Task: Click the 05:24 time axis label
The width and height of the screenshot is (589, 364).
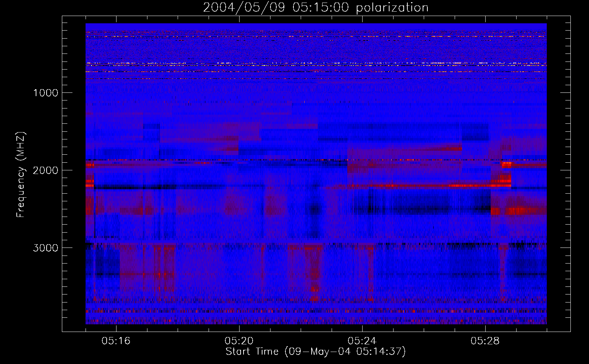Action: pyautogui.click(x=362, y=341)
